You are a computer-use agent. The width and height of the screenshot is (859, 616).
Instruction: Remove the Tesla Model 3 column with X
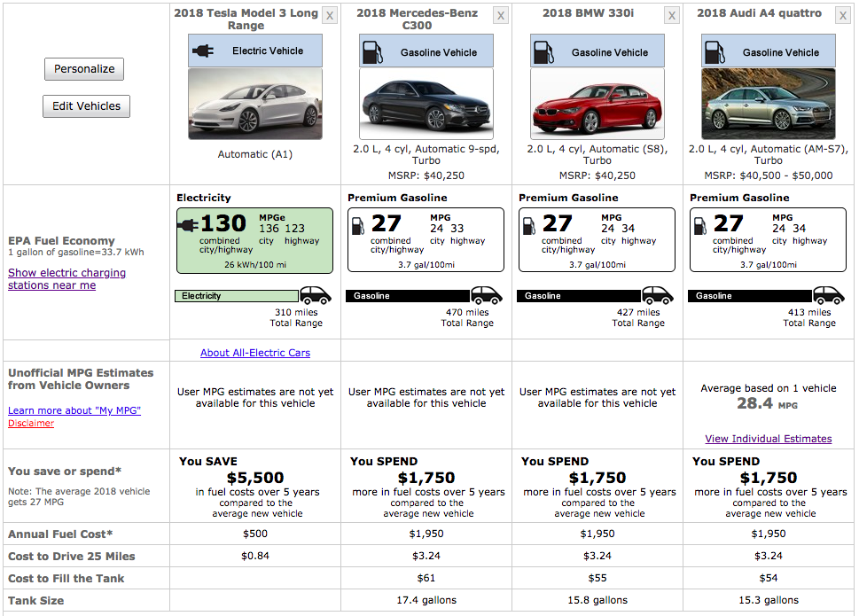(x=329, y=15)
